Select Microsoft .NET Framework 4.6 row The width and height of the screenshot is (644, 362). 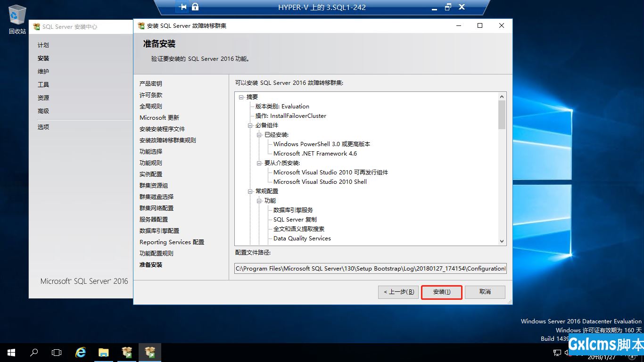[x=315, y=154]
